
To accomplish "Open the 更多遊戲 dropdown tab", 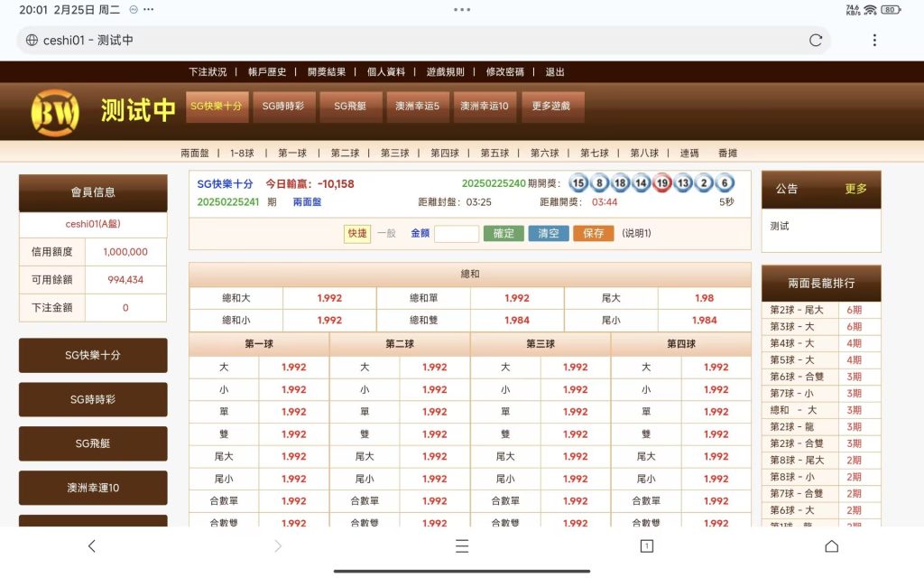I will 552,107.
